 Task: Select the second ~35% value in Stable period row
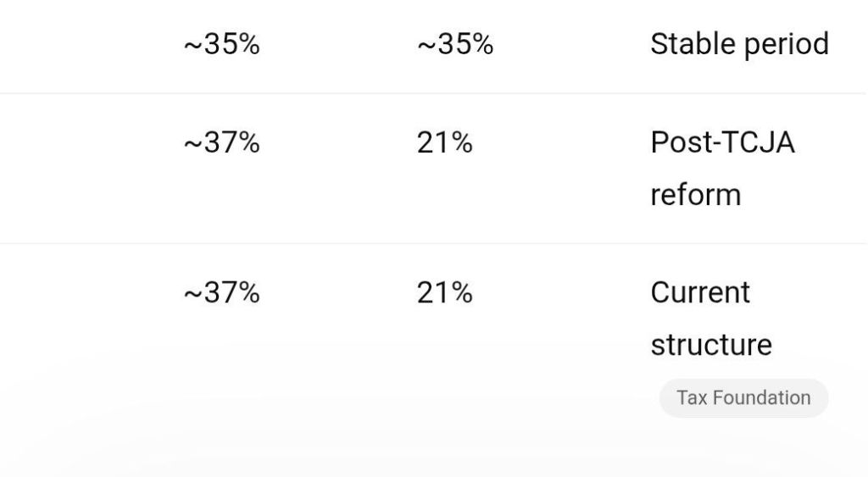[455, 45]
